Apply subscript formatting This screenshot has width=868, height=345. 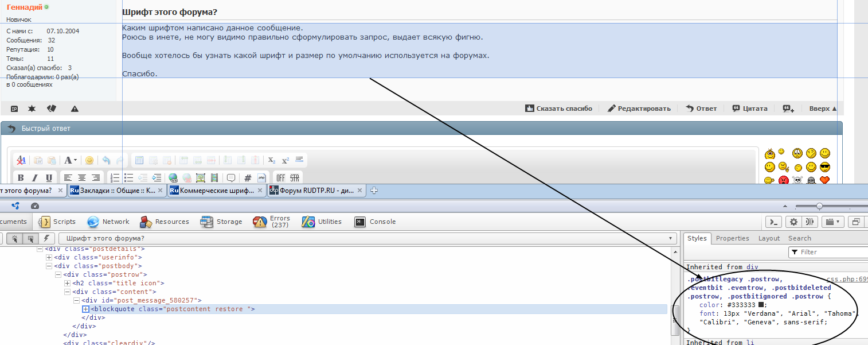(272, 160)
